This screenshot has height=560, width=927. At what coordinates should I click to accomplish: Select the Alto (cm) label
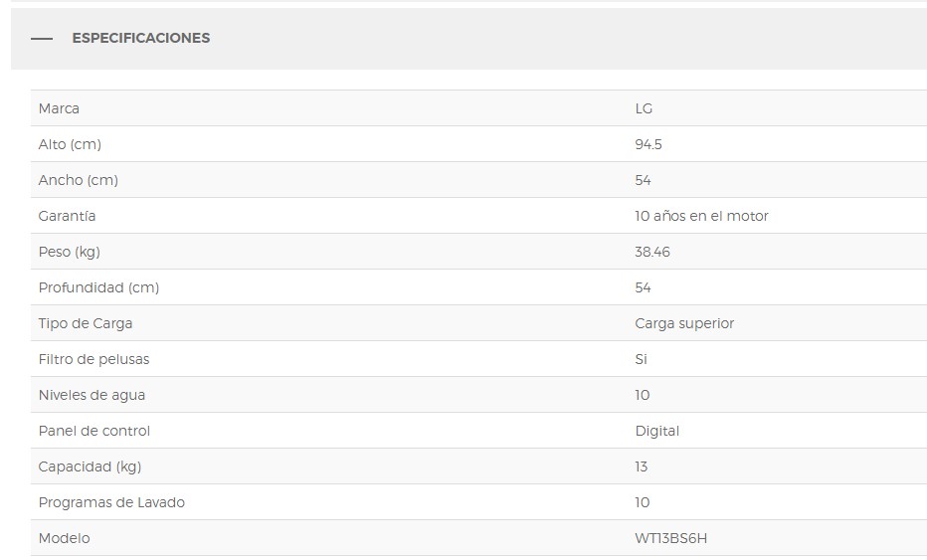(70, 144)
